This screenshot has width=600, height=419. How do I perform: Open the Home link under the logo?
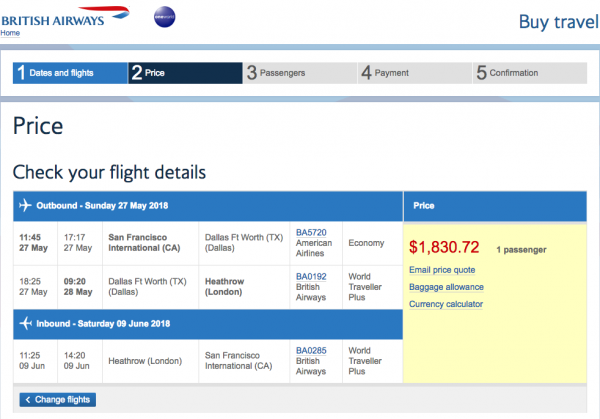pyautogui.click(x=10, y=33)
